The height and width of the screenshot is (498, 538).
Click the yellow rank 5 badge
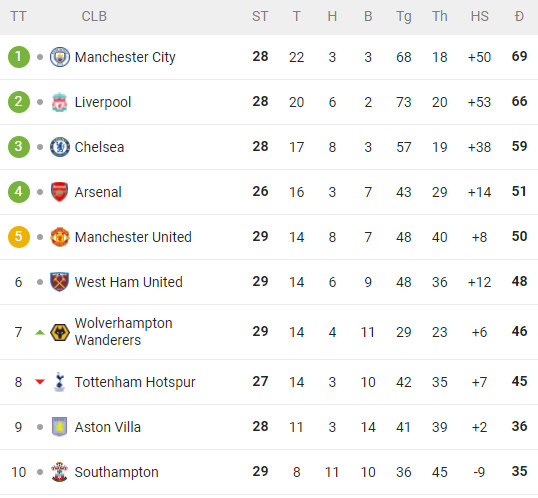click(x=19, y=237)
